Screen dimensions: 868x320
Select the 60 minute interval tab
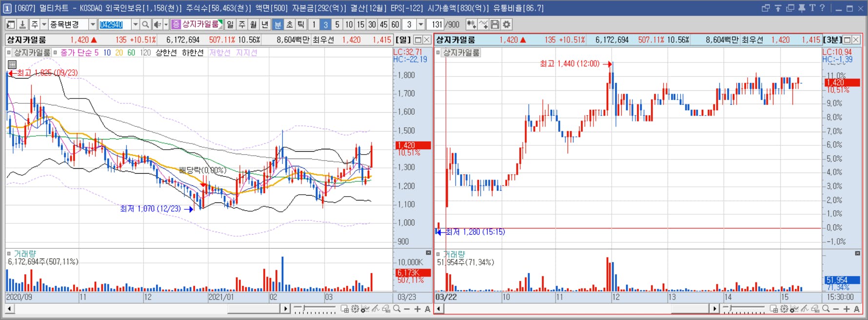point(395,24)
